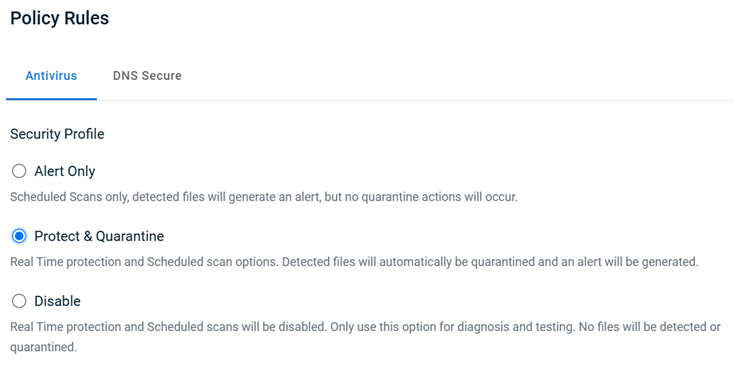Screen dimensions: 734x375
Task: Click the Security Profile section heading
Action: [x=57, y=134]
